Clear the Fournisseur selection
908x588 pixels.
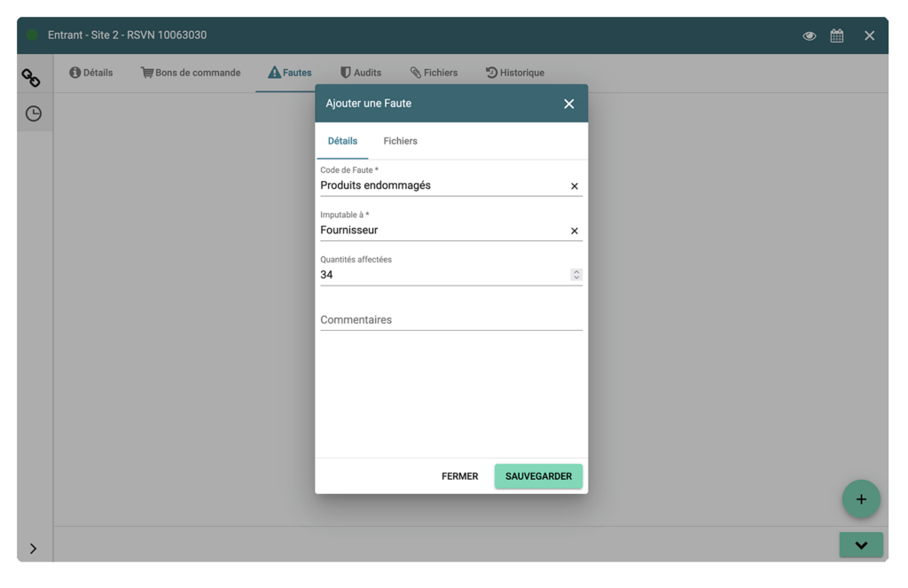(574, 231)
